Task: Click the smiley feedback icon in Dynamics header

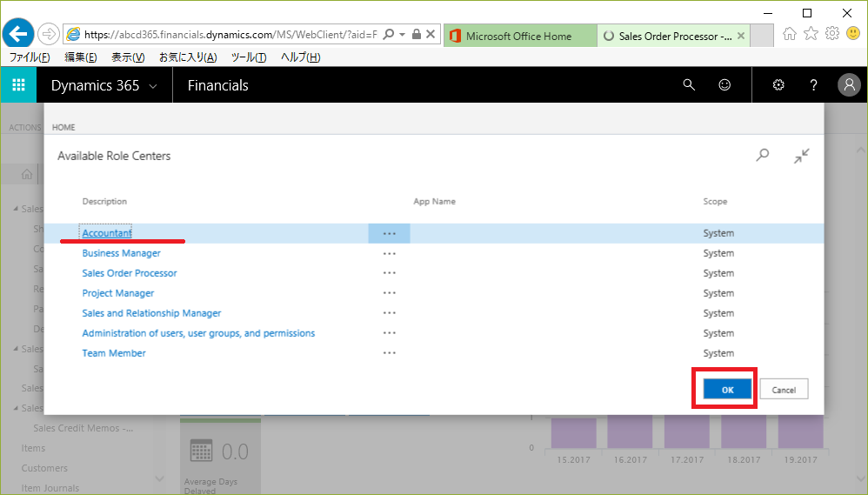Action: click(724, 84)
